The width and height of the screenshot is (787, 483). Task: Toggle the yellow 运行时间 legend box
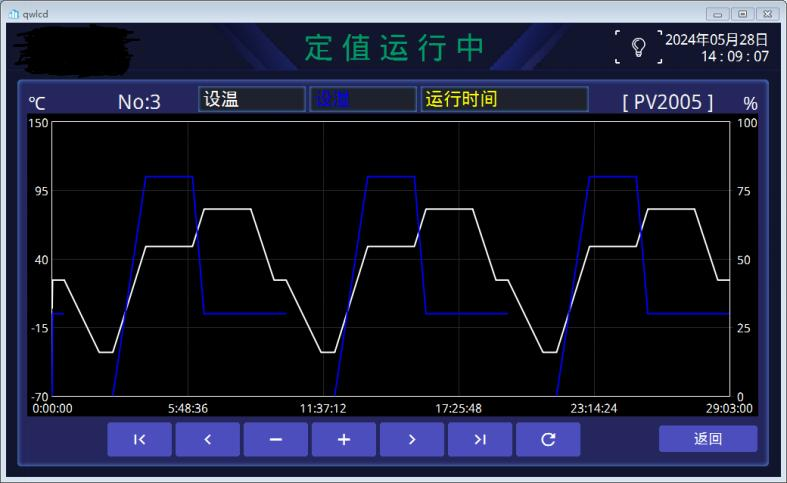[503, 99]
